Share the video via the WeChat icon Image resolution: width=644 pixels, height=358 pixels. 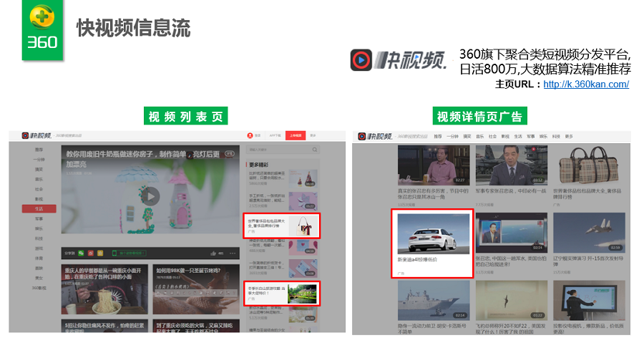pos(82,253)
